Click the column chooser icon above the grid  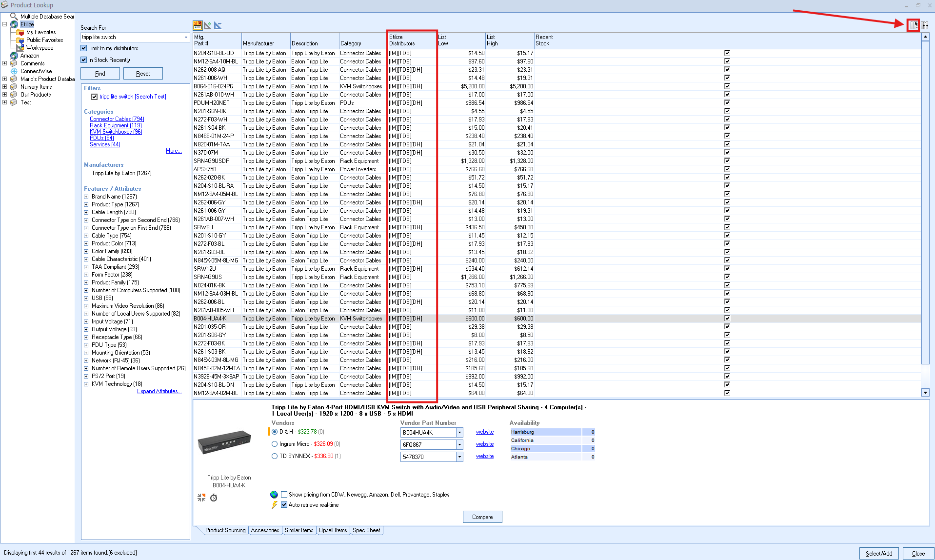click(913, 25)
